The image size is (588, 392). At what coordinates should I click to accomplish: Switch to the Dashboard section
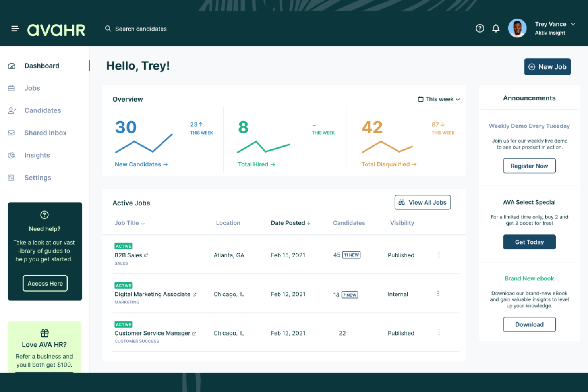[x=42, y=66]
